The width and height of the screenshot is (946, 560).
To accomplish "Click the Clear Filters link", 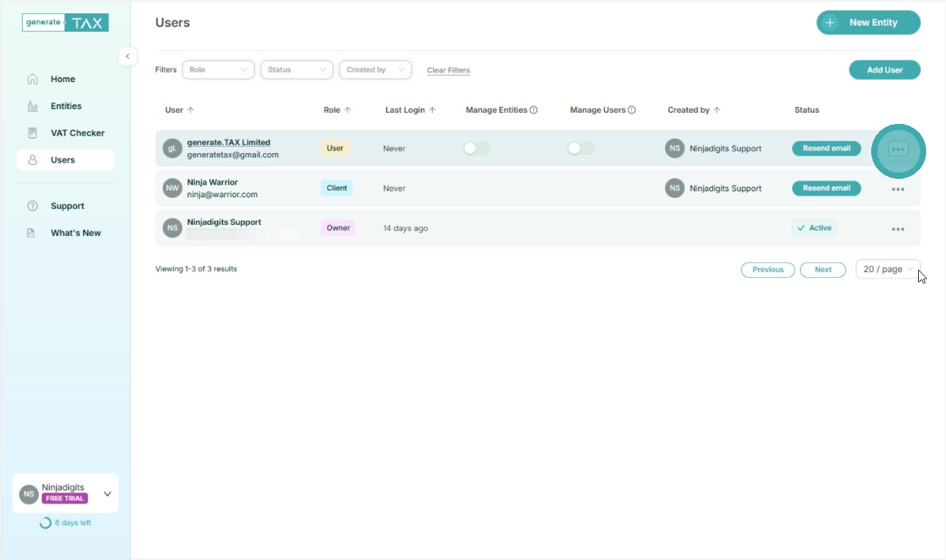I will click(448, 70).
